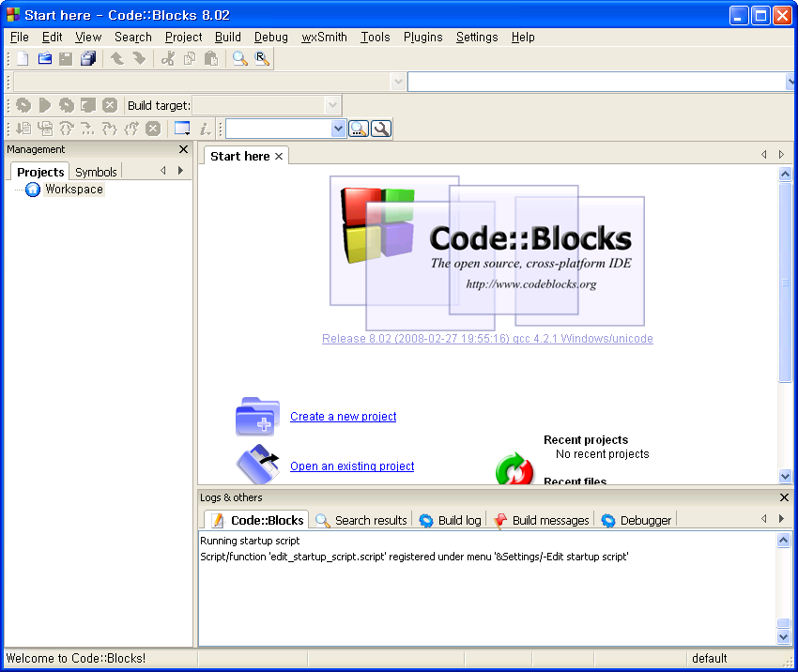Select the Workspace item in Projects tree
798x672 pixels.
[x=73, y=189]
